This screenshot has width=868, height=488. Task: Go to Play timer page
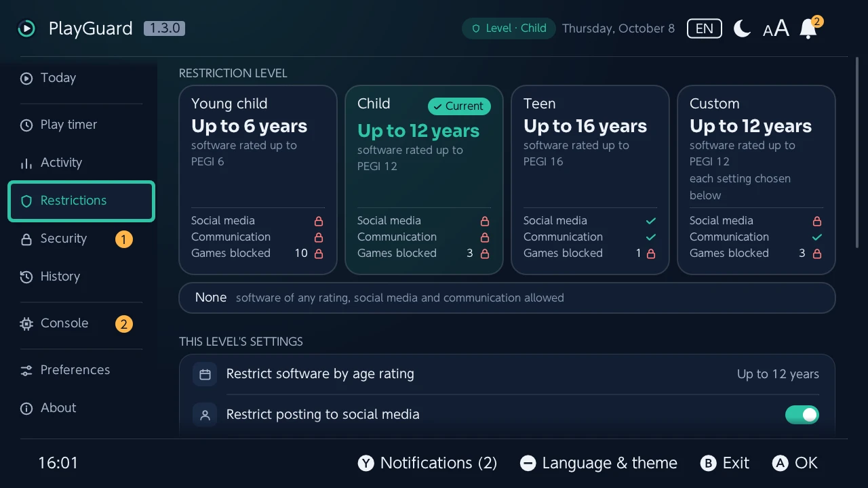(x=81, y=125)
